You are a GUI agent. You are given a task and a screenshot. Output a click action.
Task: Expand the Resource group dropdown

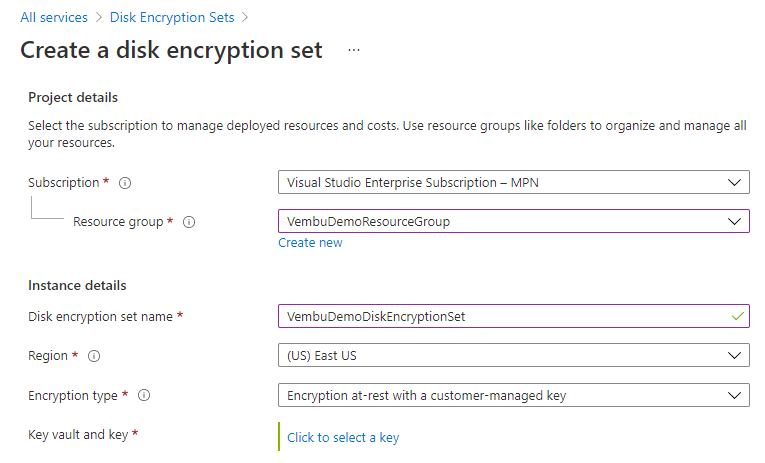click(x=500, y=221)
